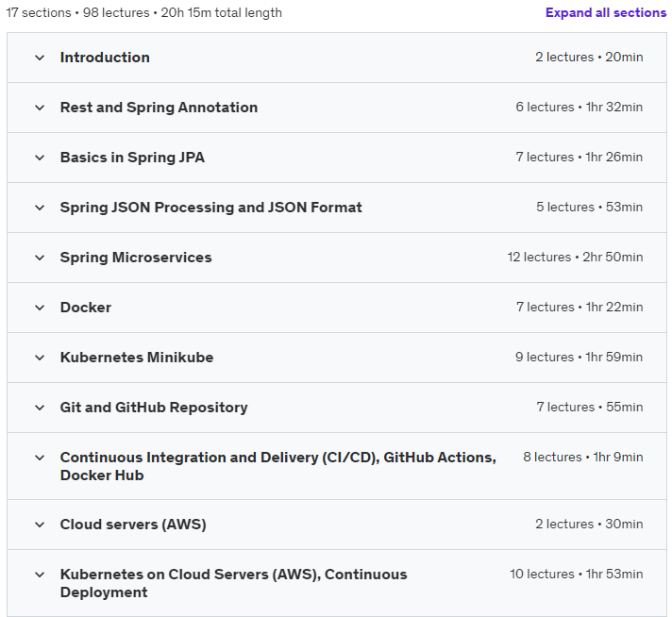Open the Basics in Spring JPA title
The height and width of the screenshot is (617, 672).
pos(132,158)
